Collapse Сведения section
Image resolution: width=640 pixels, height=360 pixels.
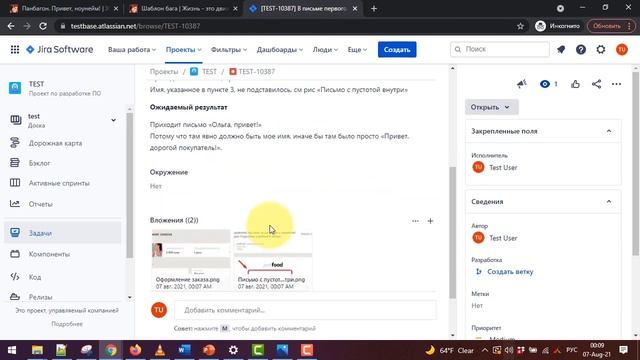pyautogui.click(x=609, y=202)
